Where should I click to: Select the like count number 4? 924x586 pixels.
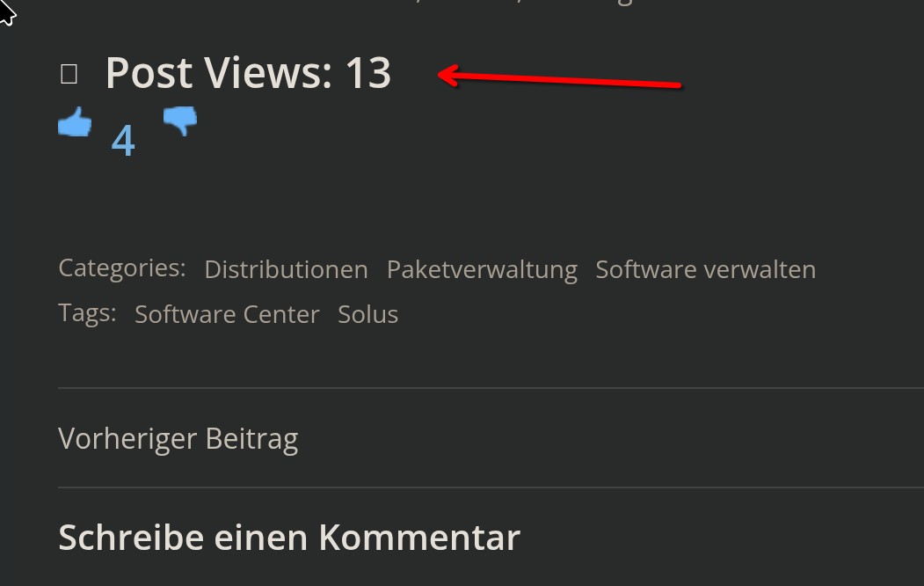[x=123, y=140]
